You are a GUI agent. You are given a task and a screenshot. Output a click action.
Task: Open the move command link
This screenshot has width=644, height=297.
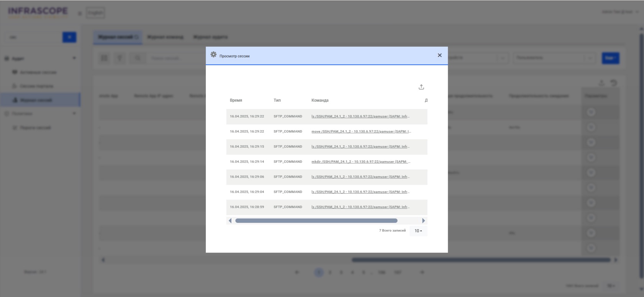[361, 132]
